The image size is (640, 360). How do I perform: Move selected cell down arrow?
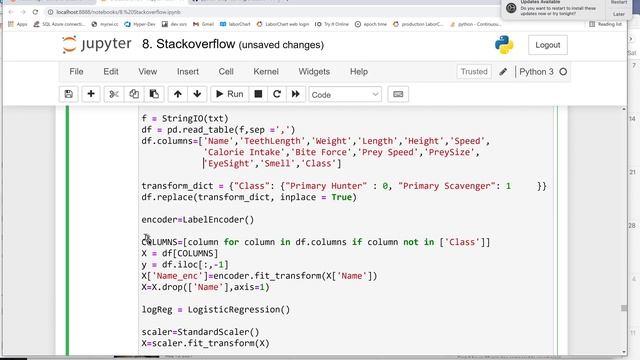pyautogui.click(x=197, y=94)
